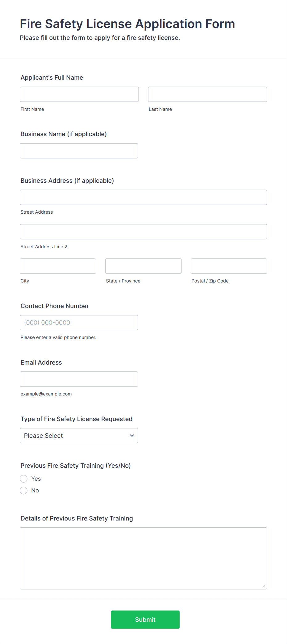Click the Email Address input

(x=79, y=379)
